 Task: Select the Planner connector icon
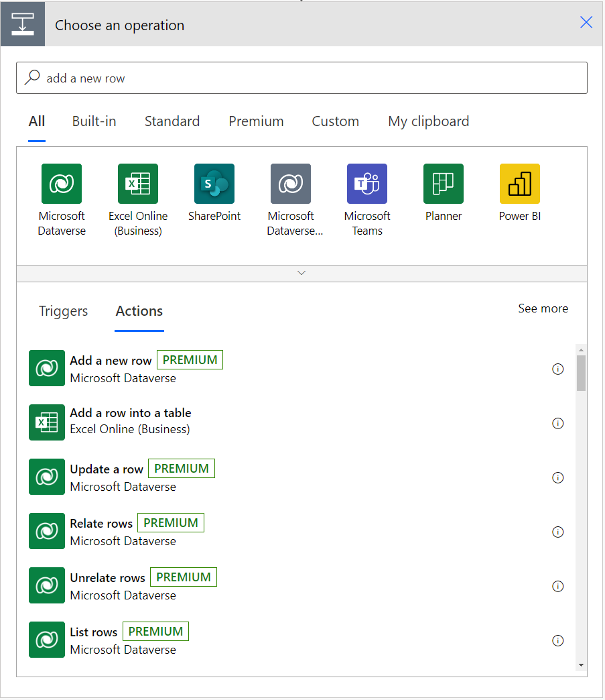click(x=443, y=184)
